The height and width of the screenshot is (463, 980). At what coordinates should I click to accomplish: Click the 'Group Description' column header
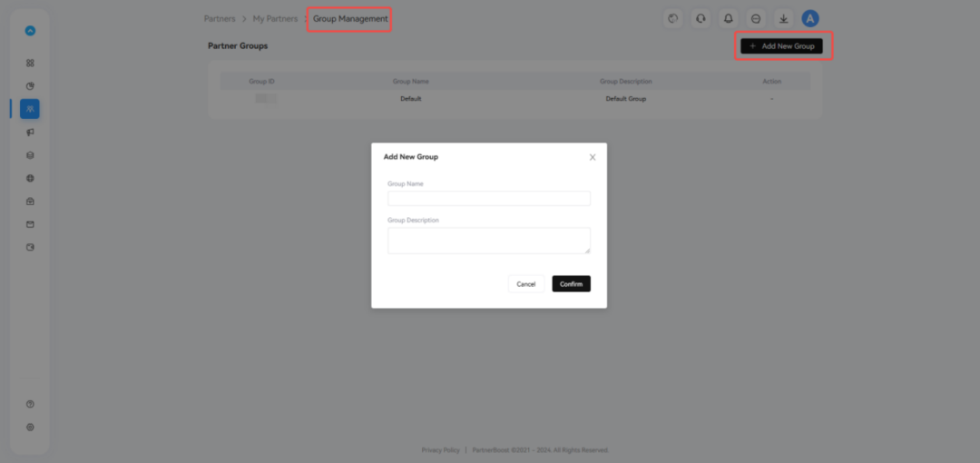click(x=625, y=82)
